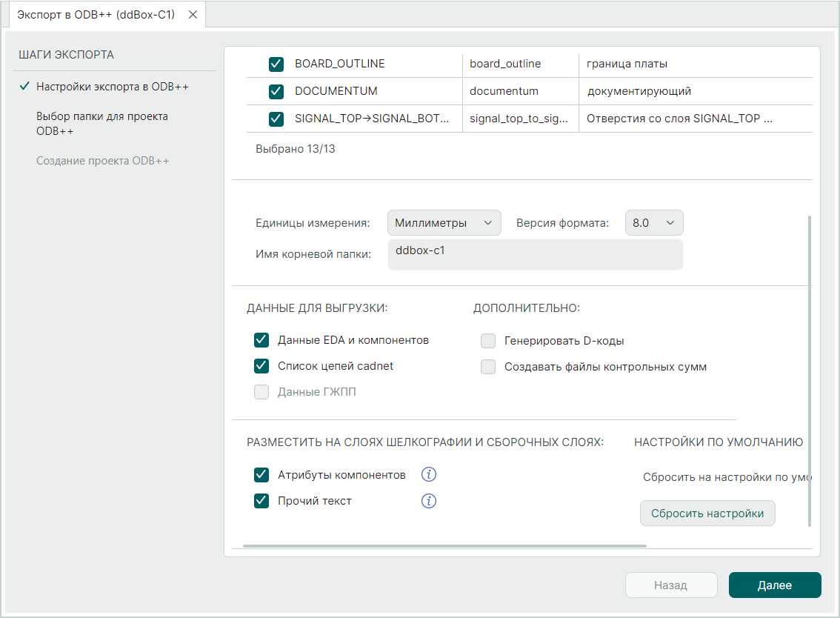Uncheck Прочий текст checkbox
Viewport: 840px width, 618px height.
[x=261, y=502]
